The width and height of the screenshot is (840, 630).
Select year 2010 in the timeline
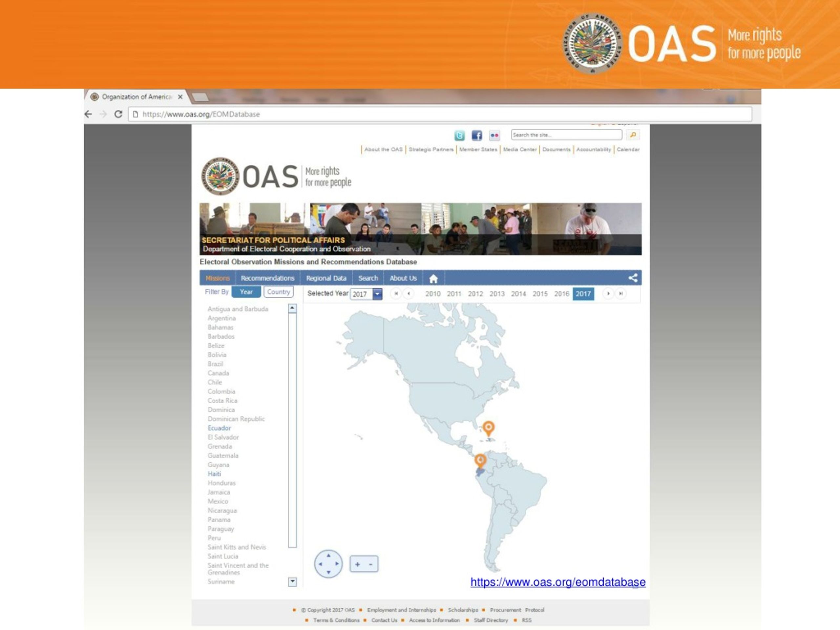tap(432, 294)
